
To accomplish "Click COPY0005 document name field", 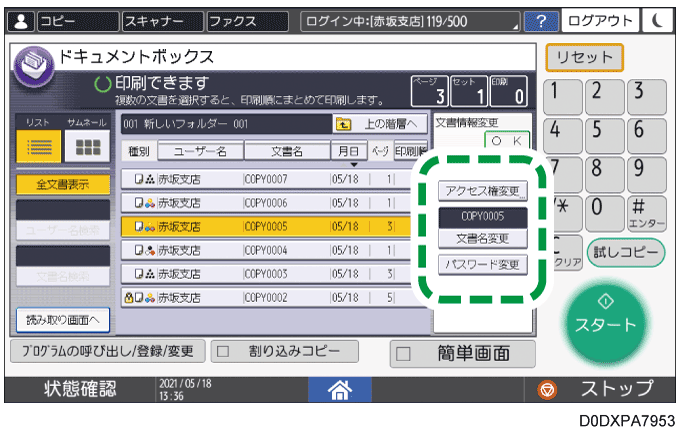I will 483,217.
